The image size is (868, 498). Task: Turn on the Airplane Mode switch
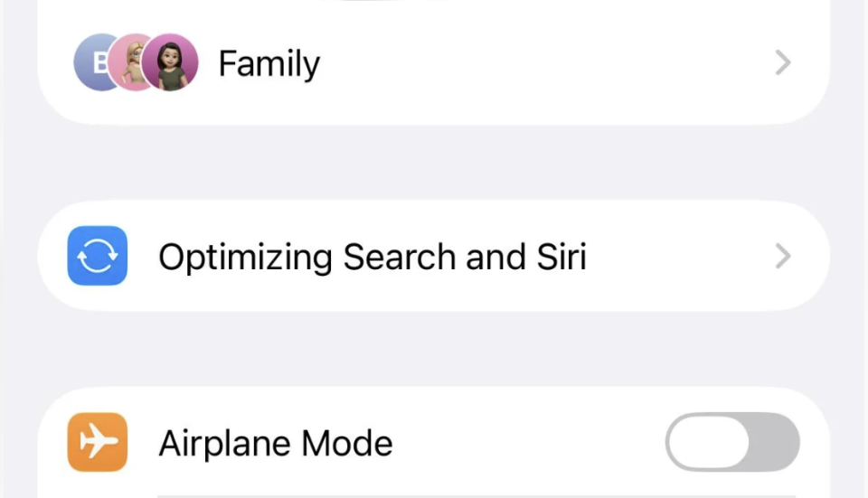732,442
